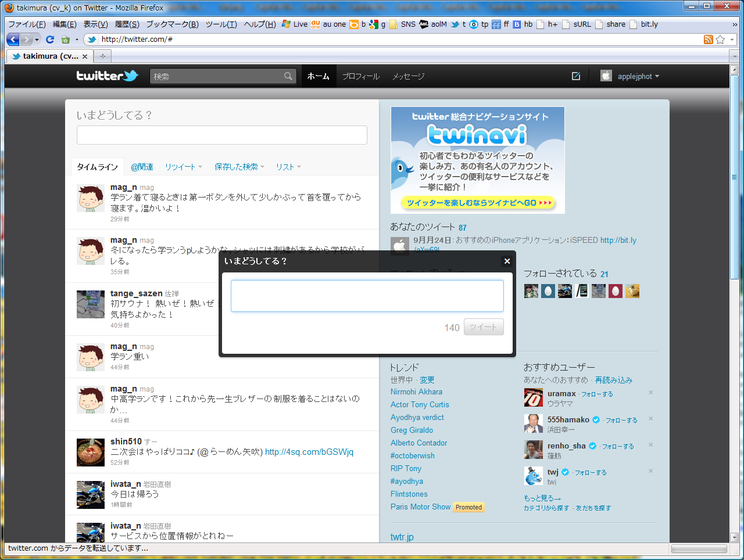Open the SNS bookmark folder
The image size is (744, 560).
tap(402, 24)
